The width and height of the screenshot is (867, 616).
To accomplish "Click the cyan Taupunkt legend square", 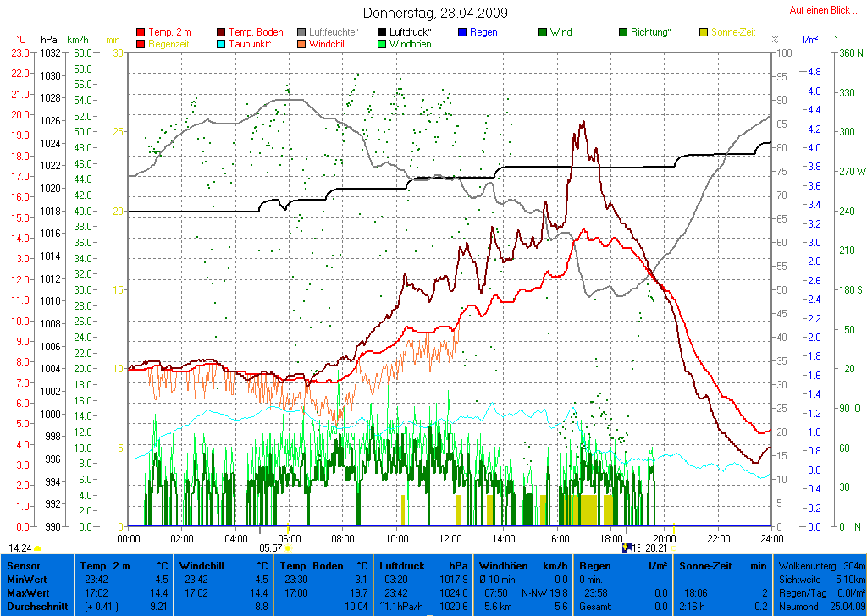I will click(x=222, y=44).
